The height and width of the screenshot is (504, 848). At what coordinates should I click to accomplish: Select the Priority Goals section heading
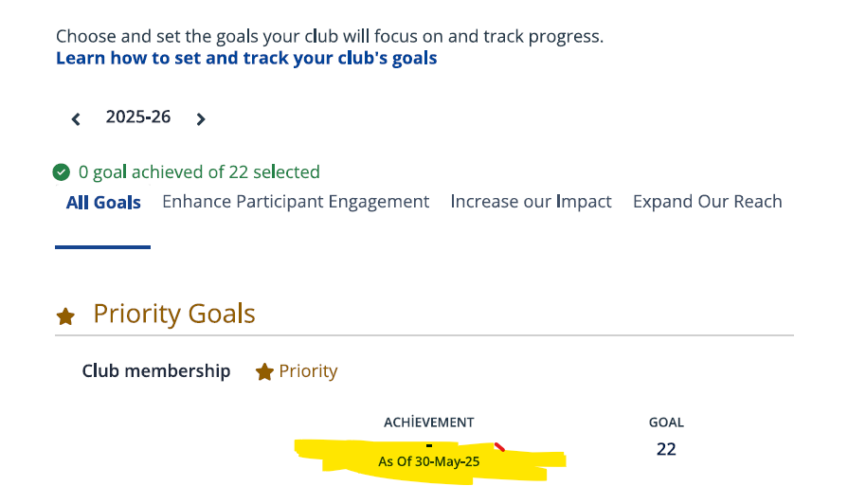click(174, 314)
